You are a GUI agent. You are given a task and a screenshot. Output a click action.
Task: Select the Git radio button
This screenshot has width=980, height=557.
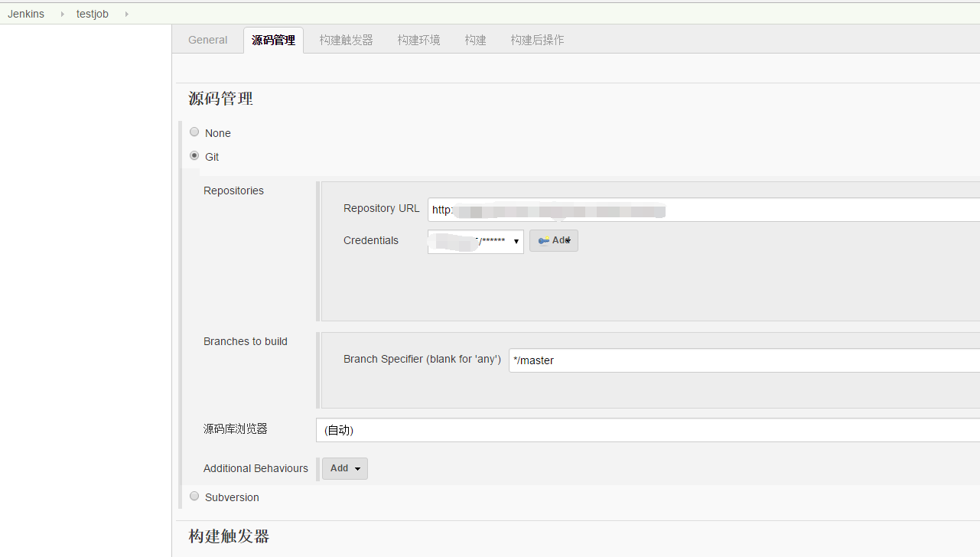pyautogui.click(x=194, y=156)
